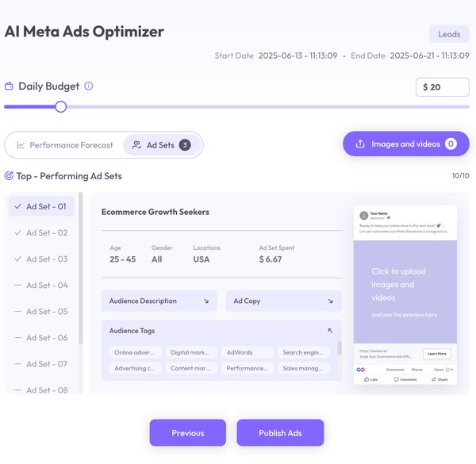Collapse the Audience Tags panel
This screenshot has height=464, width=476.
pyautogui.click(x=330, y=331)
